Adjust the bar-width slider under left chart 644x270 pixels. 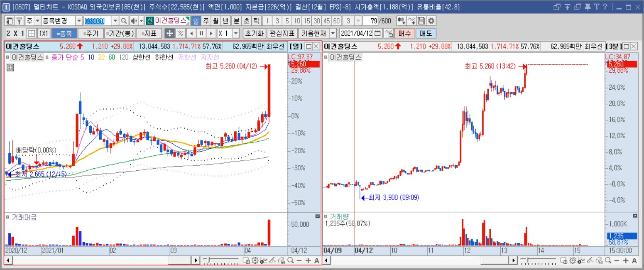220,260
